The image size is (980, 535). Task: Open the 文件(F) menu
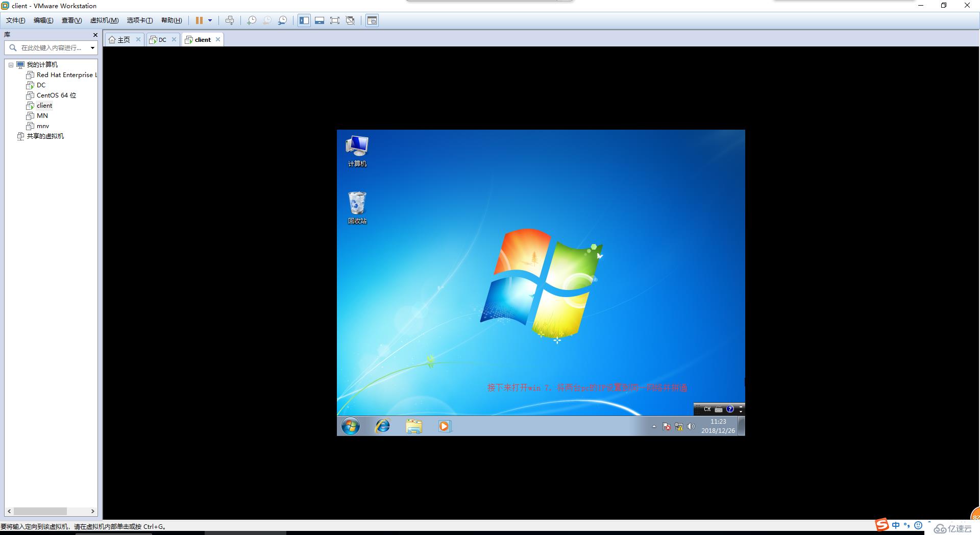[15, 20]
